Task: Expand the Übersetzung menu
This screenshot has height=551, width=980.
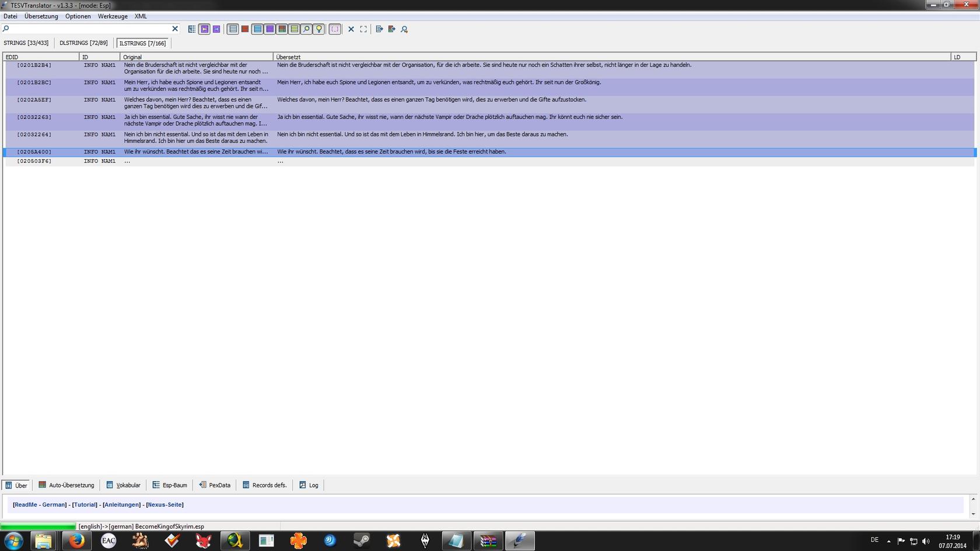Action: click(41, 16)
